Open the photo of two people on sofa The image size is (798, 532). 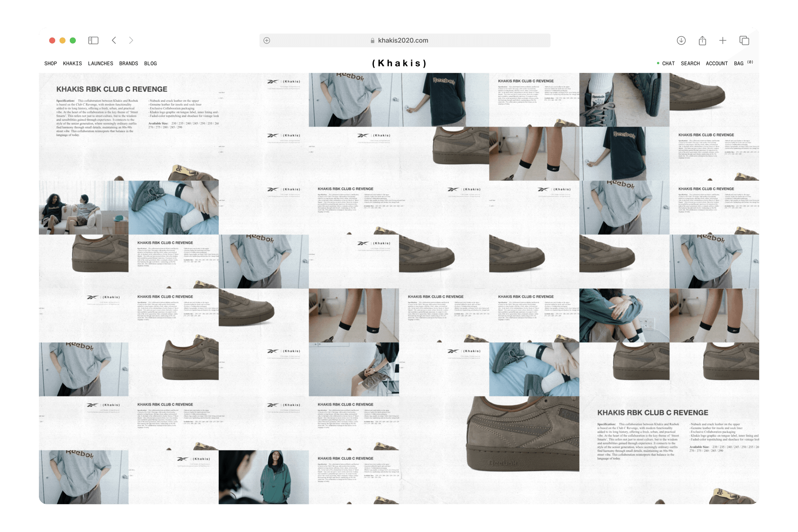point(84,207)
